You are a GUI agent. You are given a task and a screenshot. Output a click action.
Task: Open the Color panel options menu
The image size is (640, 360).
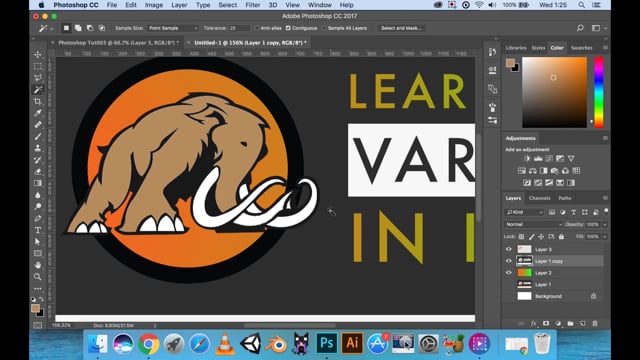click(605, 48)
